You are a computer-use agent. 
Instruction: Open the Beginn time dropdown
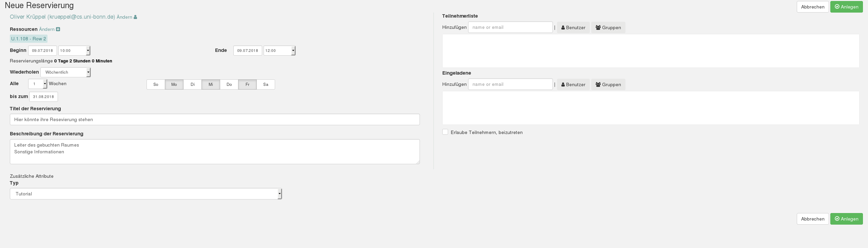74,51
